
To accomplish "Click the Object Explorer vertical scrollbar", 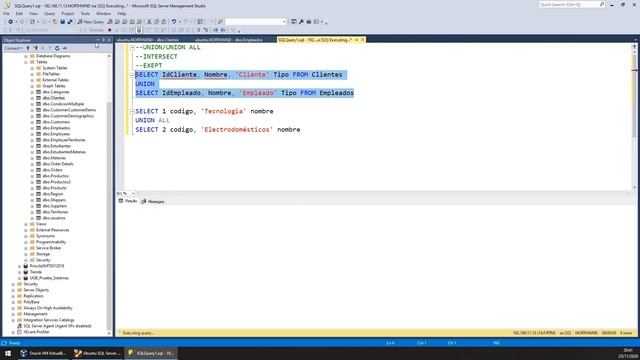I will (109, 194).
